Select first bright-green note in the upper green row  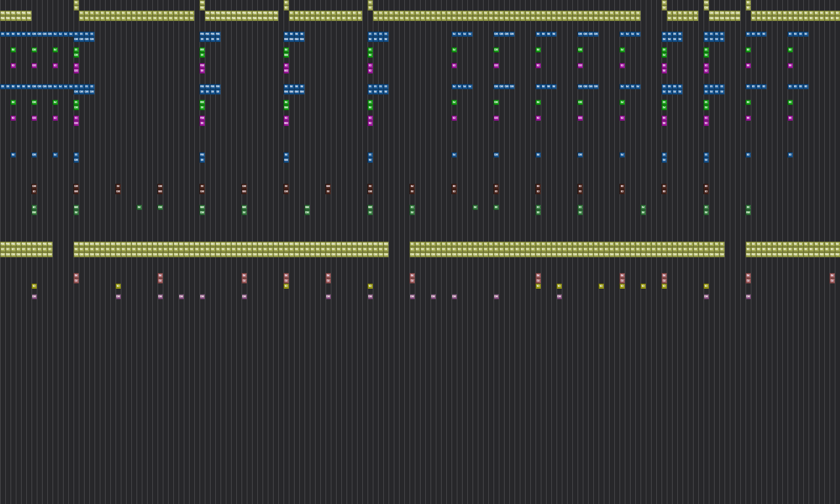[x=13, y=50]
